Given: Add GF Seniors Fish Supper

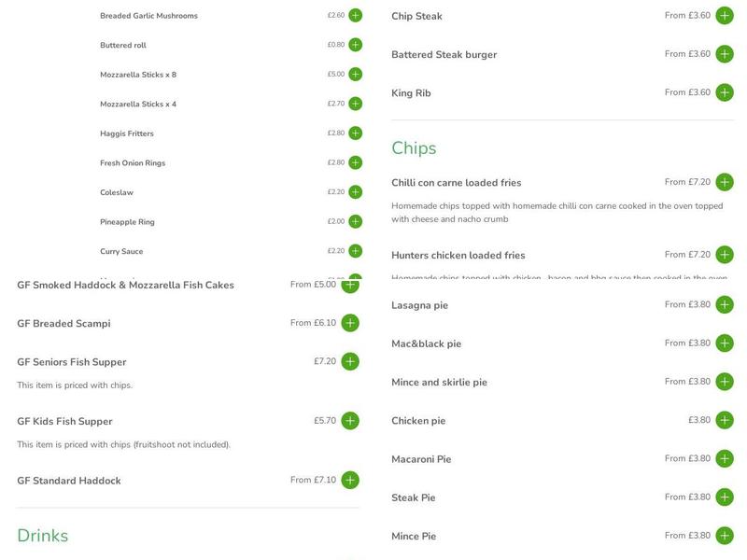Looking at the screenshot, I should coord(350,361).
